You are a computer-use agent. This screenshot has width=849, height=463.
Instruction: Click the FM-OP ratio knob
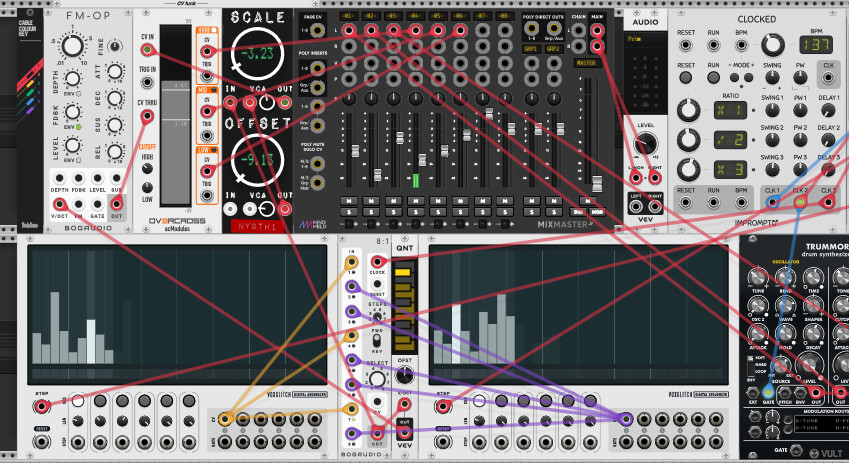[x=73, y=47]
